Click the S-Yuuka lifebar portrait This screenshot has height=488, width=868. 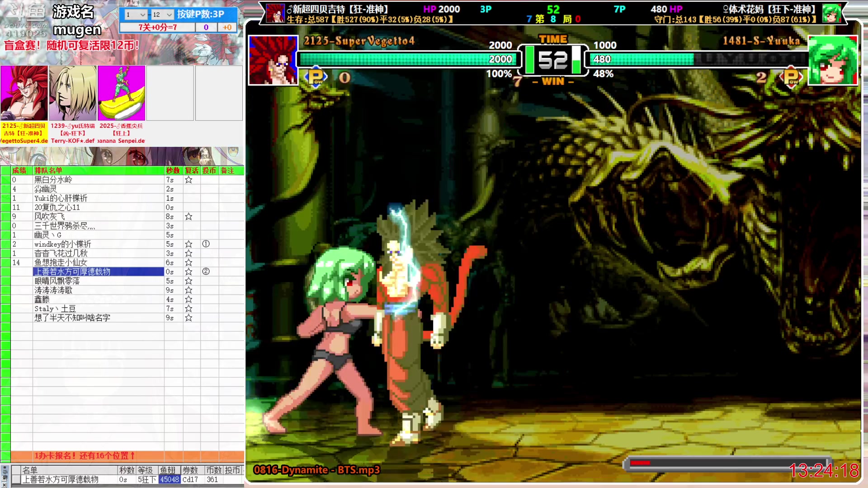(833, 60)
